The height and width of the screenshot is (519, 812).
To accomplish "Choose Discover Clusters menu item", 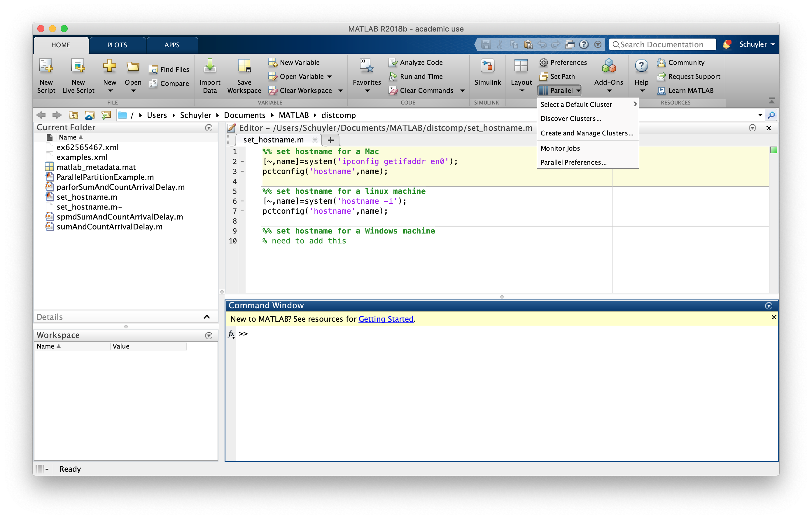I will coord(587,119).
